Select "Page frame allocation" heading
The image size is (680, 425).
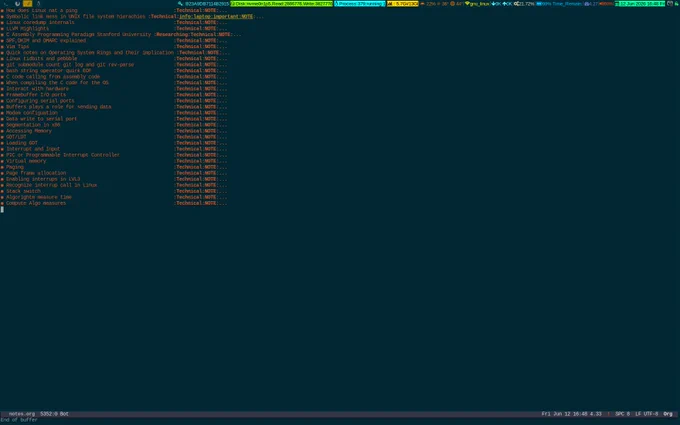36,173
